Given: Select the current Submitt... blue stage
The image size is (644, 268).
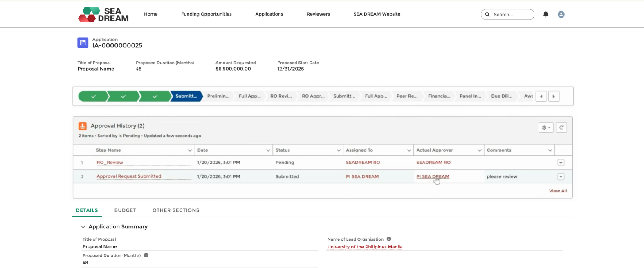Looking at the screenshot, I should (x=186, y=96).
